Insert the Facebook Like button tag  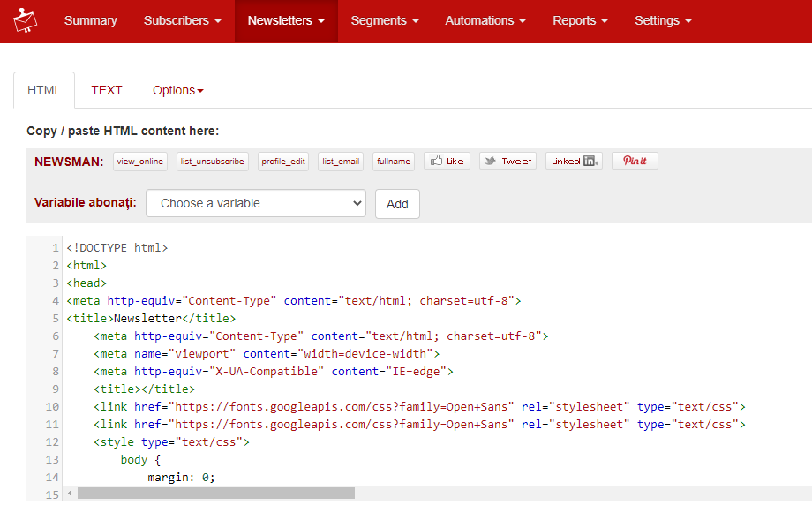coord(447,162)
